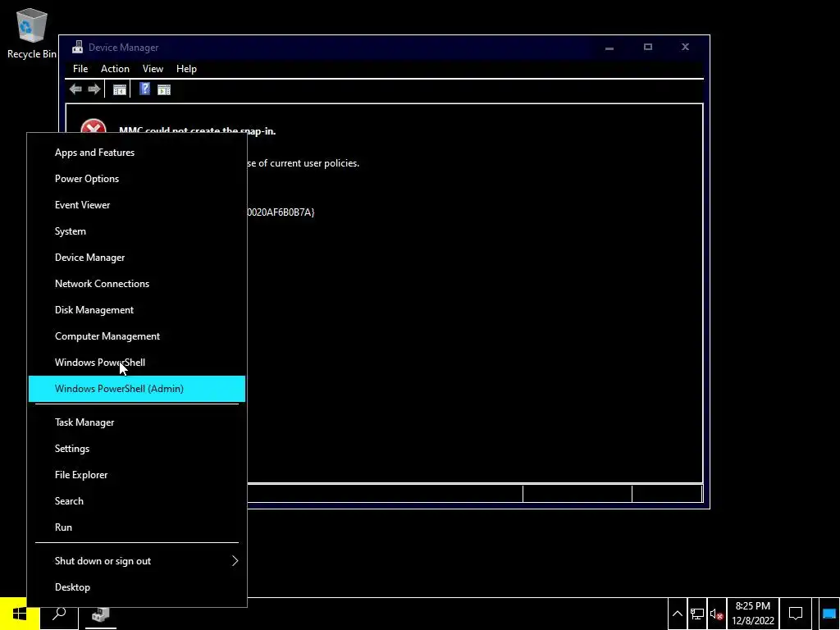Open Apps and Features from the menu
840x630 pixels.
(x=137, y=153)
